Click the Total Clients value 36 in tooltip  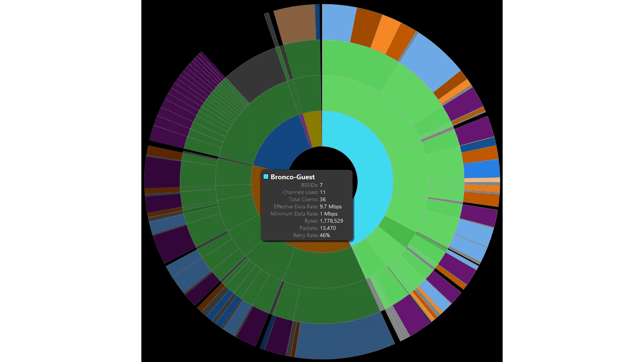[x=322, y=199]
